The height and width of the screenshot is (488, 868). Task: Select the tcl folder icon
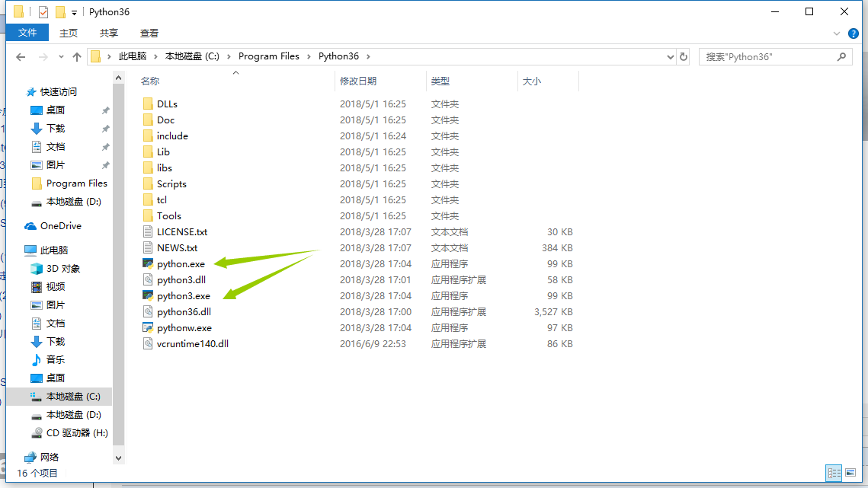[x=148, y=199]
